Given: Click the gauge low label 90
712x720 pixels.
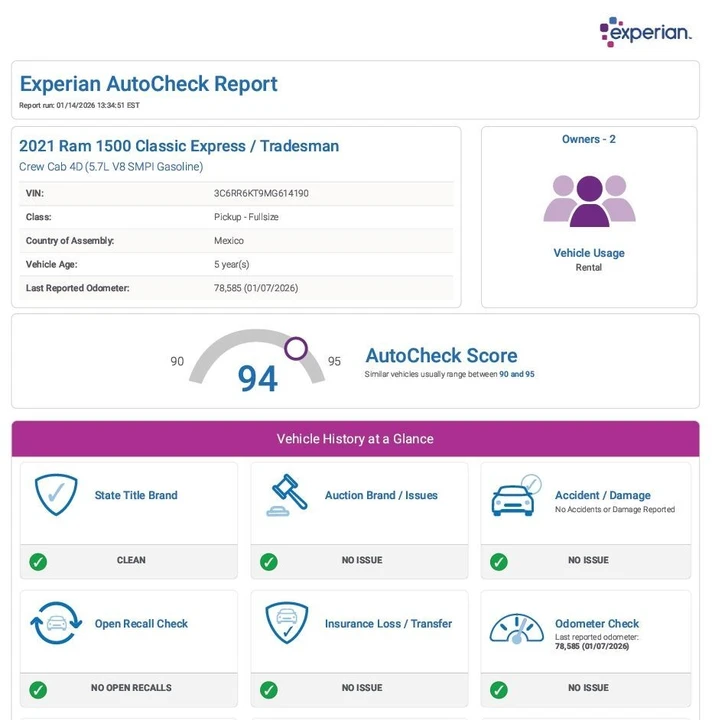Looking at the screenshot, I should tap(177, 361).
